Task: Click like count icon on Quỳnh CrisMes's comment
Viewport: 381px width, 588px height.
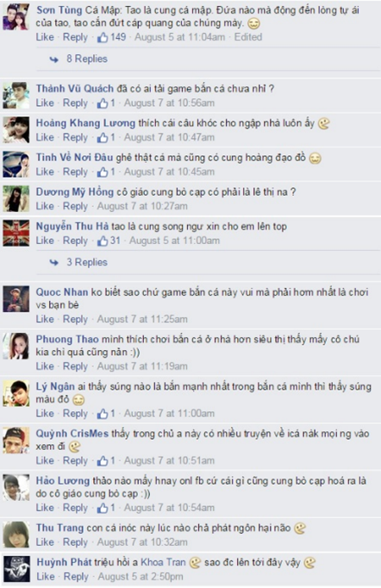Action: 103,461
